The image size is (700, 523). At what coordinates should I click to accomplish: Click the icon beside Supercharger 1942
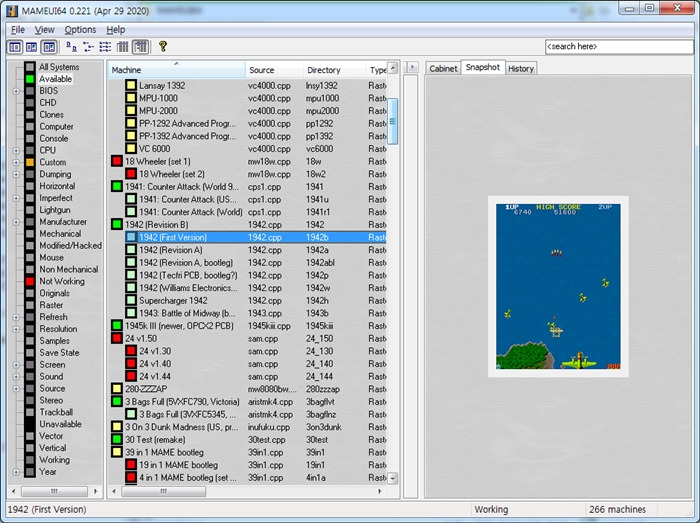tap(131, 300)
